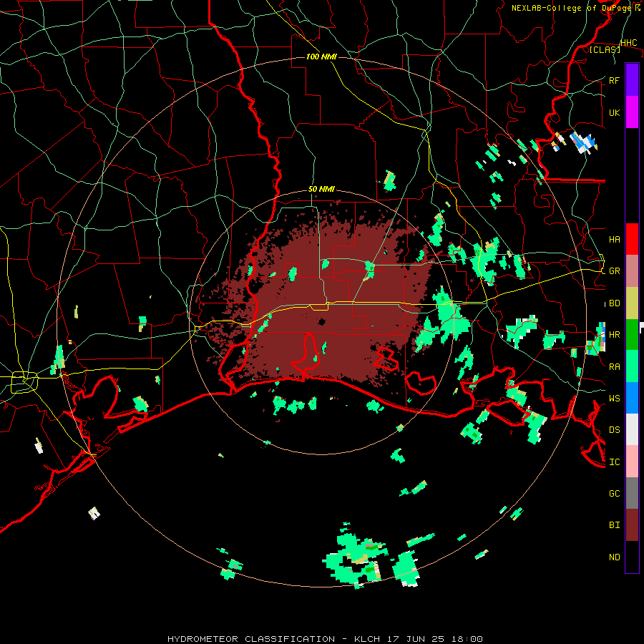Click the 50 NMI range ring label
Image resolution: width=644 pixels, height=644 pixels.
coord(321,190)
